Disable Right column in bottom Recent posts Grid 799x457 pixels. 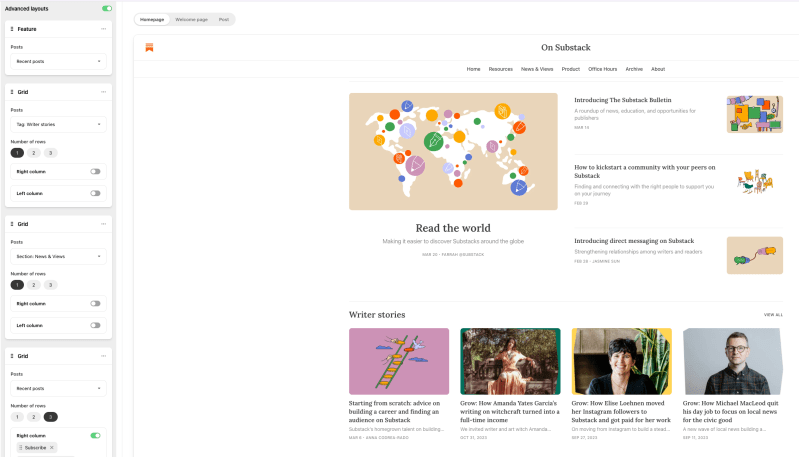[x=95, y=436]
